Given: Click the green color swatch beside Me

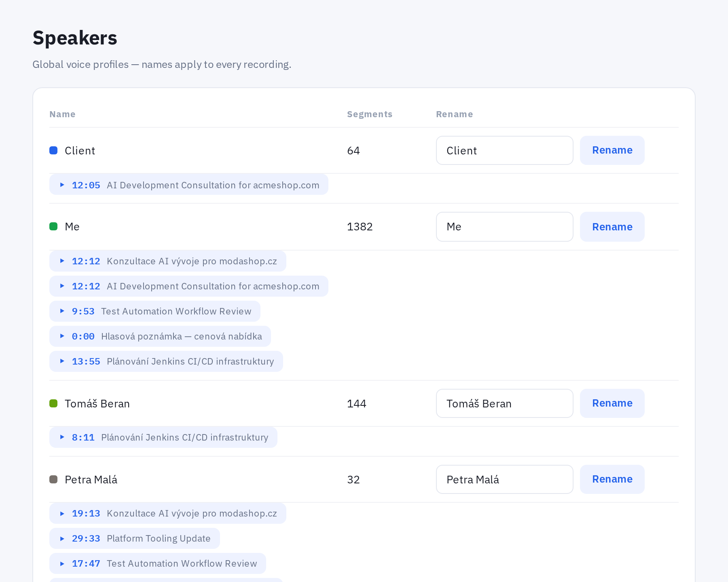Looking at the screenshot, I should click(53, 226).
